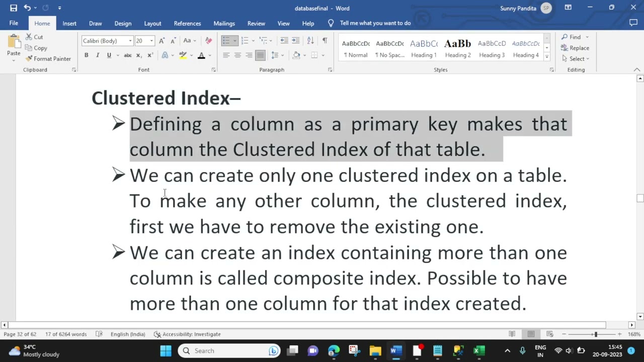Viewport: 644px width, 362px height.
Task: Switch to Read Mode view in status bar
Action: (512, 334)
